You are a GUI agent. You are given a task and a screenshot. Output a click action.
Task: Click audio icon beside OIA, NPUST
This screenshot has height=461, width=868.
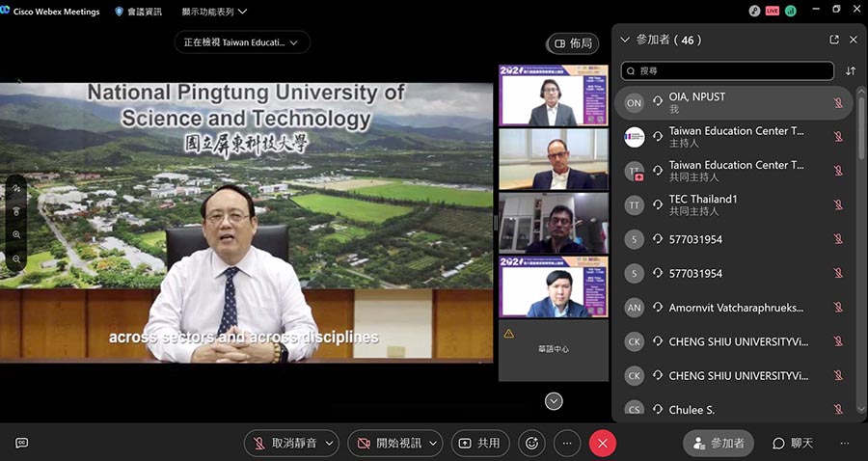pyautogui.click(x=658, y=101)
